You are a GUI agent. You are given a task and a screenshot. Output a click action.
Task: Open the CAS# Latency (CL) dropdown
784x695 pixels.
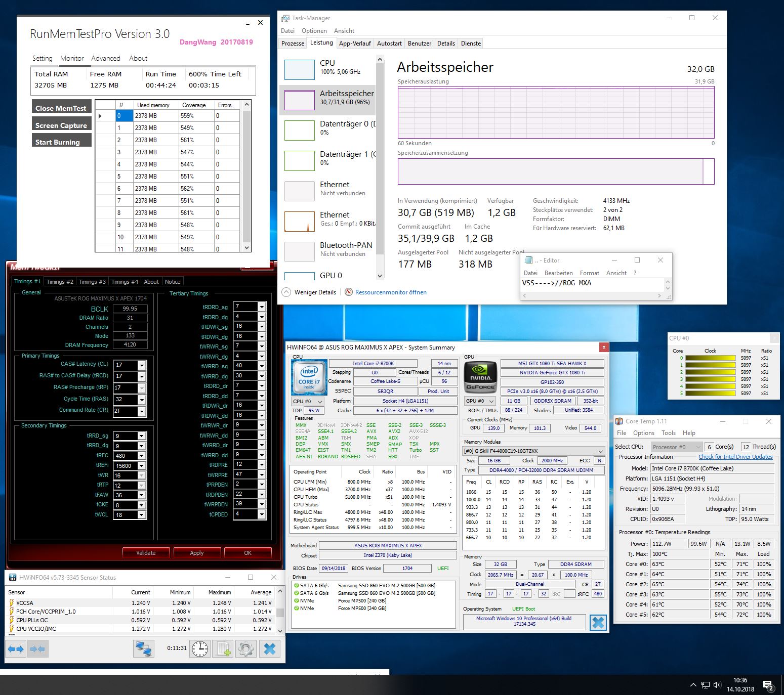[x=142, y=365]
